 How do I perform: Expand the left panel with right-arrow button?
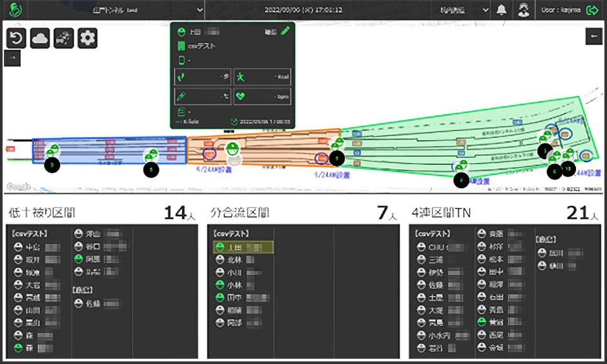[12, 58]
